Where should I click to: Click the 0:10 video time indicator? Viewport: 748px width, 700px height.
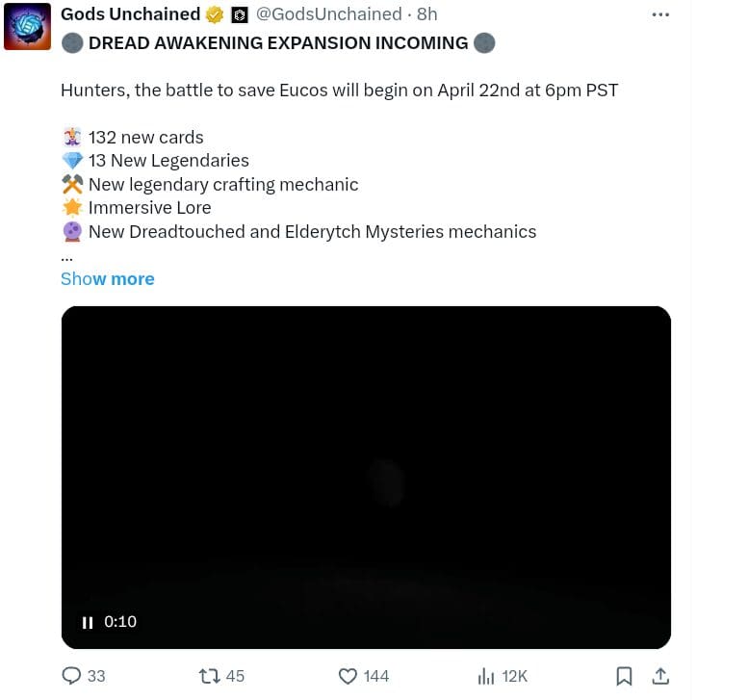120,622
